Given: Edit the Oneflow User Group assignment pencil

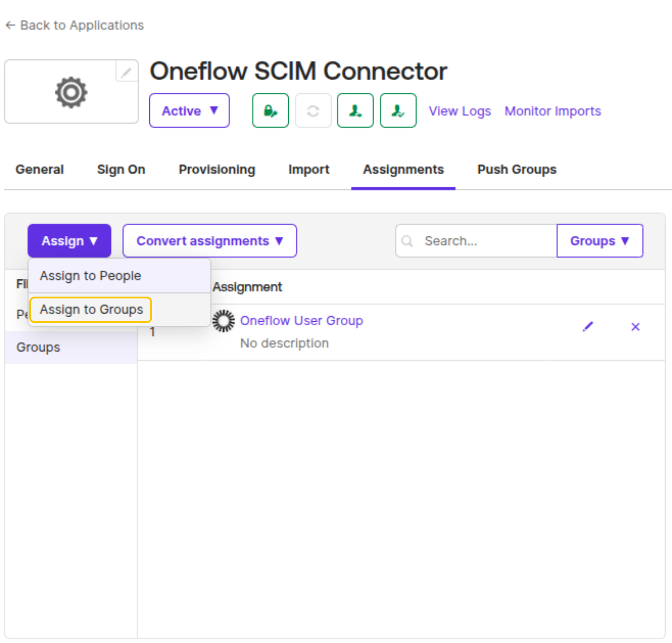Looking at the screenshot, I should coord(588,326).
